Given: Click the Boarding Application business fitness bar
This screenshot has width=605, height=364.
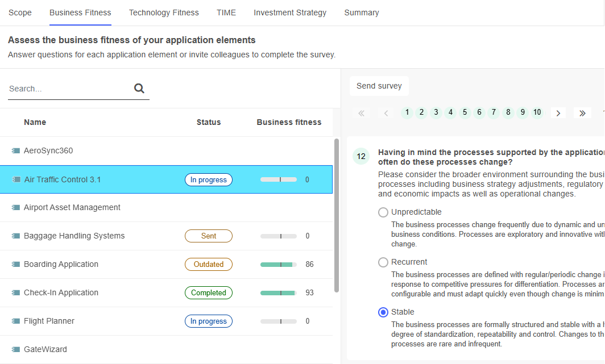Looking at the screenshot, I should [x=278, y=265].
